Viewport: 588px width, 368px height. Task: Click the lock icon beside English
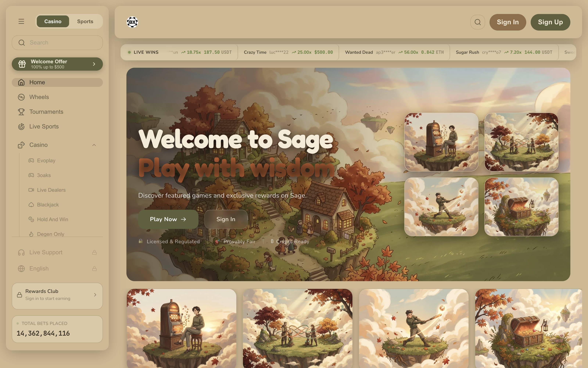[x=94, y=268]
